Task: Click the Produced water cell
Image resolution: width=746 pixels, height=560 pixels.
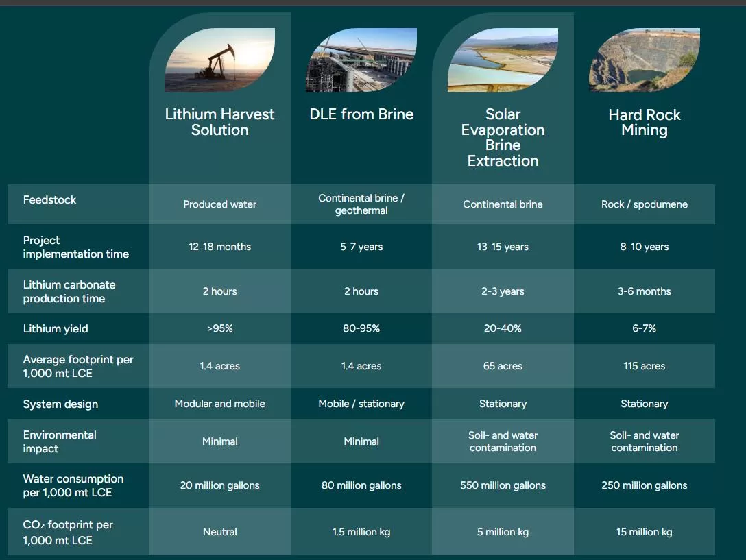Action: [x=219, y=204]
